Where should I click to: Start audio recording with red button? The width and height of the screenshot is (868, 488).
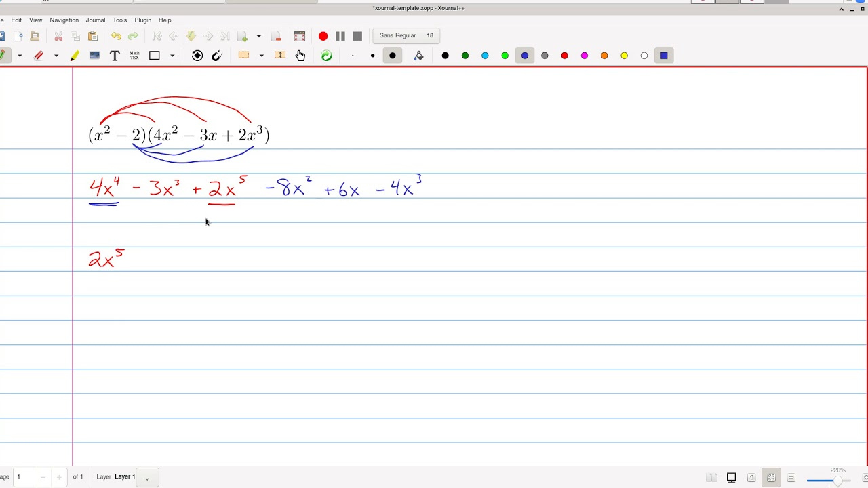(x=323, y=36)
